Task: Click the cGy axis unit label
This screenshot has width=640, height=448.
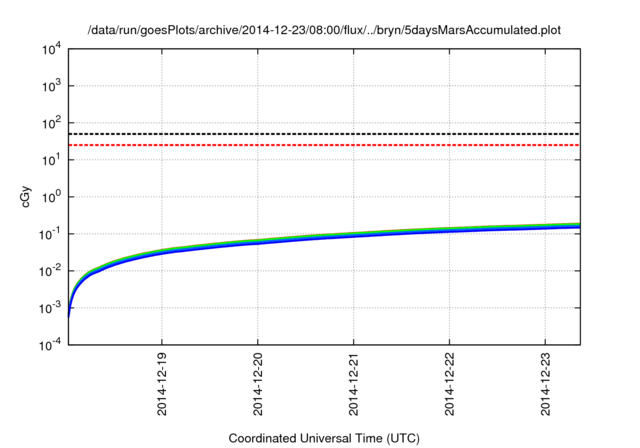Action: pyautogui.click(x=26, y=197)
